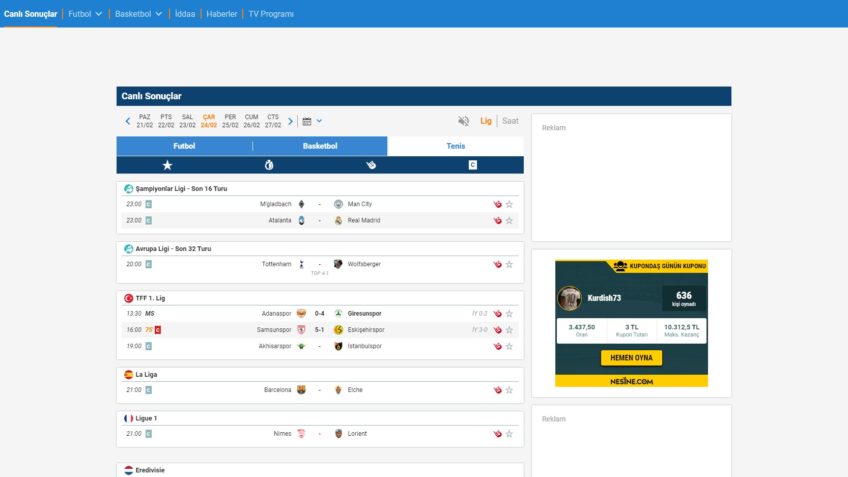Click betting icon on Tottenham-Wolfsberger row
This screenshot has width=848, height=477.
tap(497, 264)
